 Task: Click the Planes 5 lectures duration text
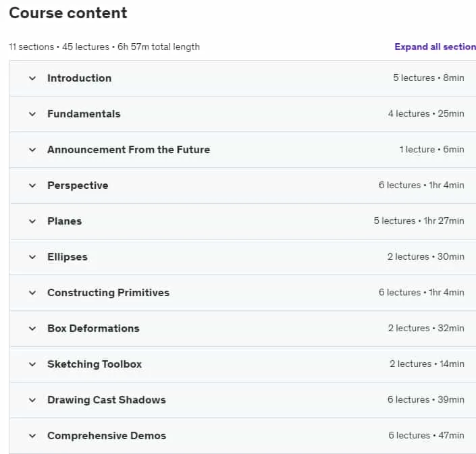(x=419, y=221)
